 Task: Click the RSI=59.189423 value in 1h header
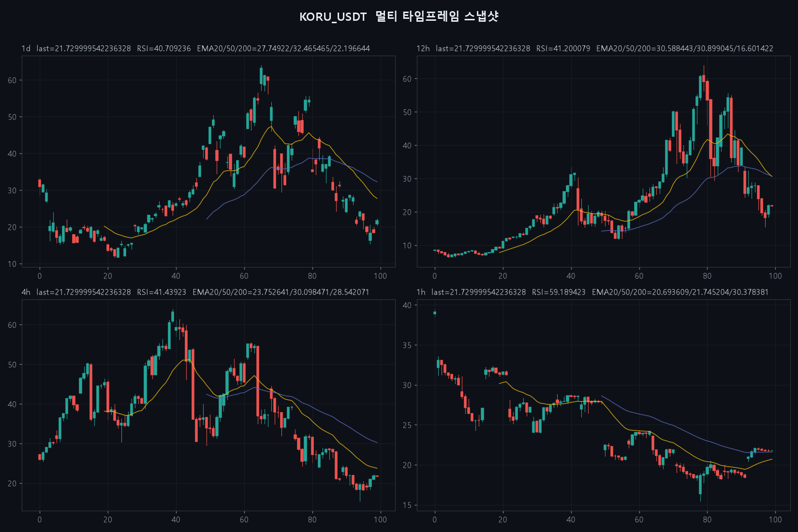click(559, 292)
